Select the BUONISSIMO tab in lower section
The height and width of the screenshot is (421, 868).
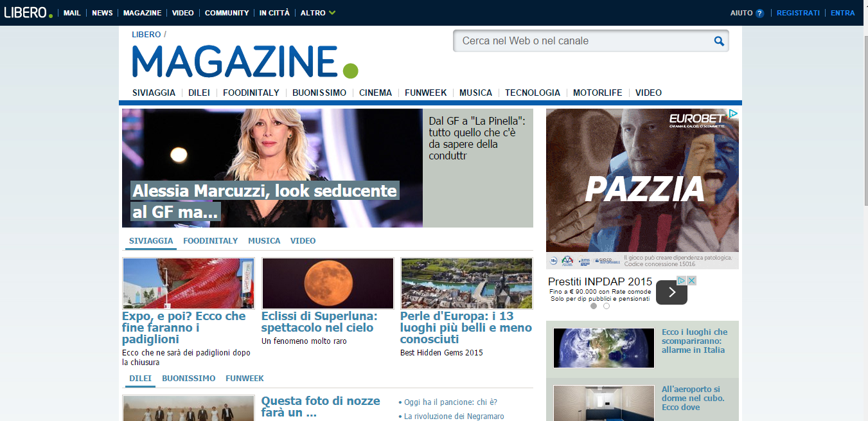click(x=188, y=379)
